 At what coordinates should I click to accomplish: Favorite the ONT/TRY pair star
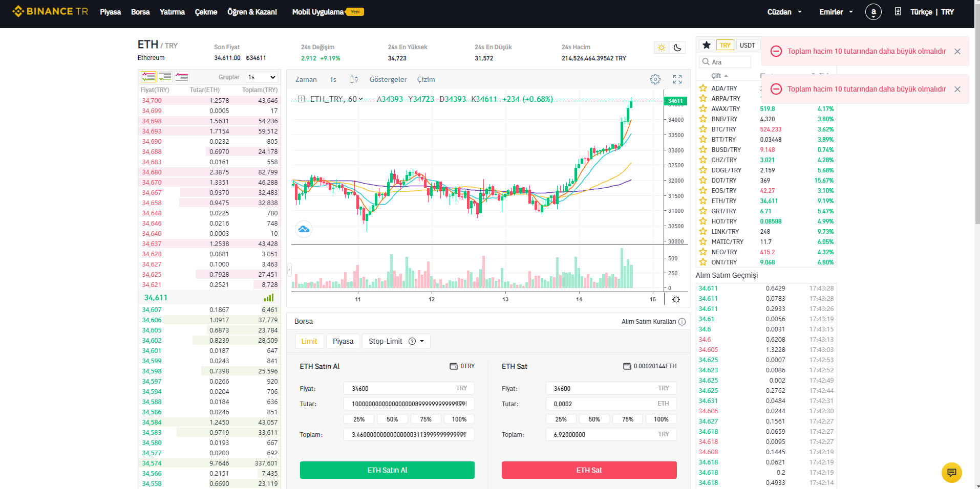[x=703, y=262]
